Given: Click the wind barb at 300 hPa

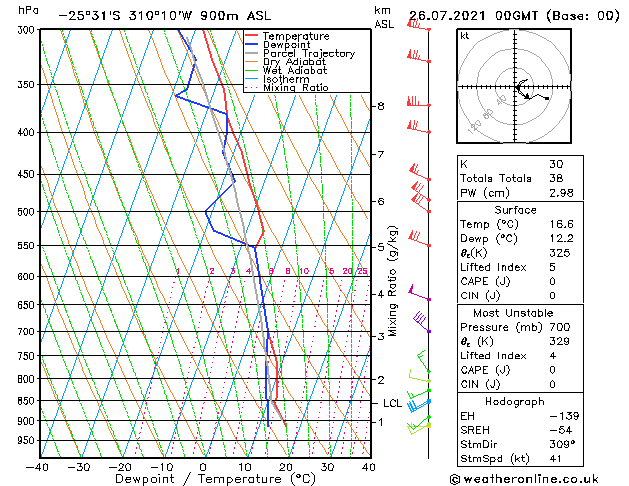Looking at the screenshot, I should click(x=418, y=24).
